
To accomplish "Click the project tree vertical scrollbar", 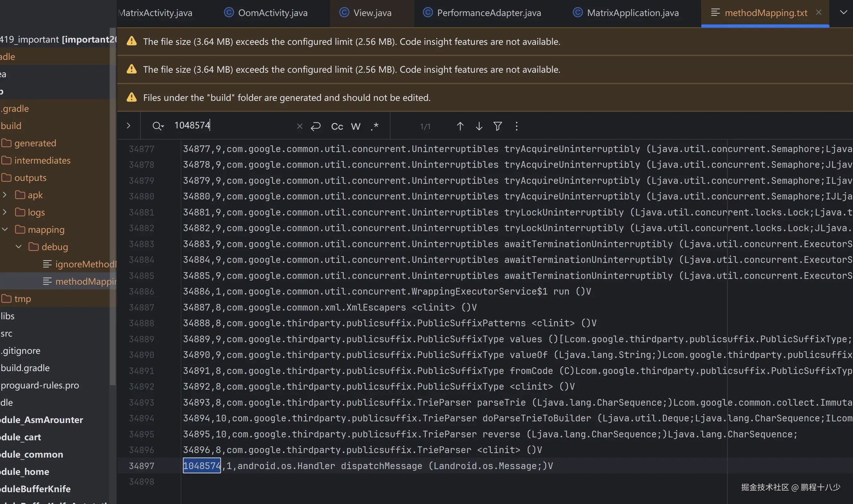I will tap(113, 207).
